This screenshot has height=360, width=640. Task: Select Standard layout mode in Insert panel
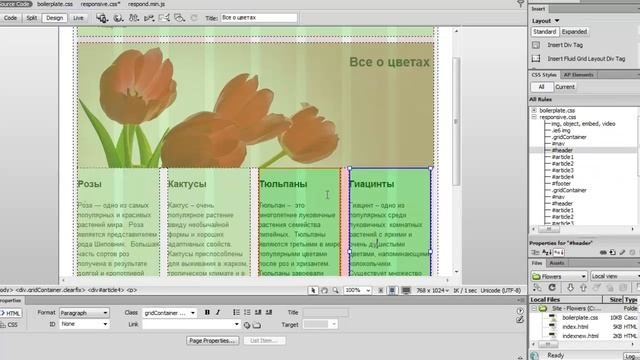544,31
